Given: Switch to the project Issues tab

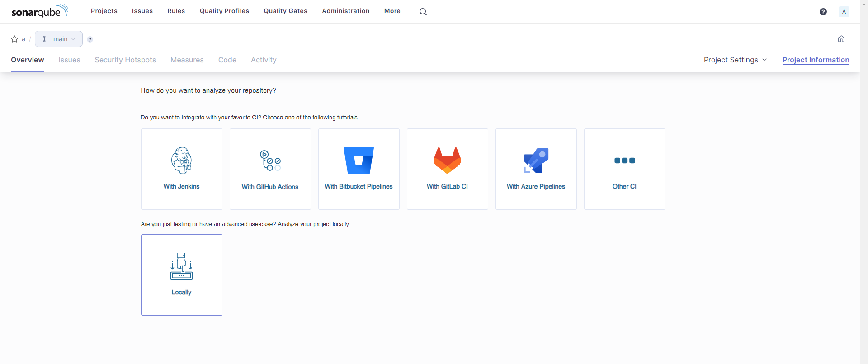Looking at the screenshot, I should (70, 60).
